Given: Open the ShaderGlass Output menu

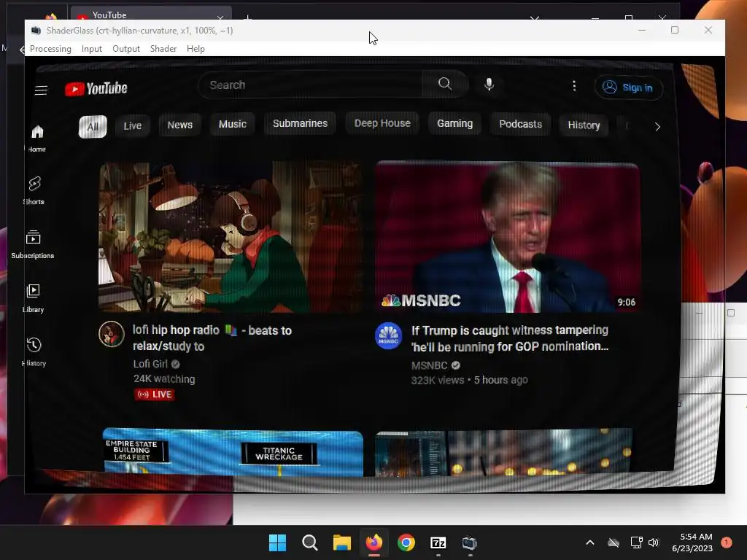Looking at the screenshot, I should click(126, 49).
